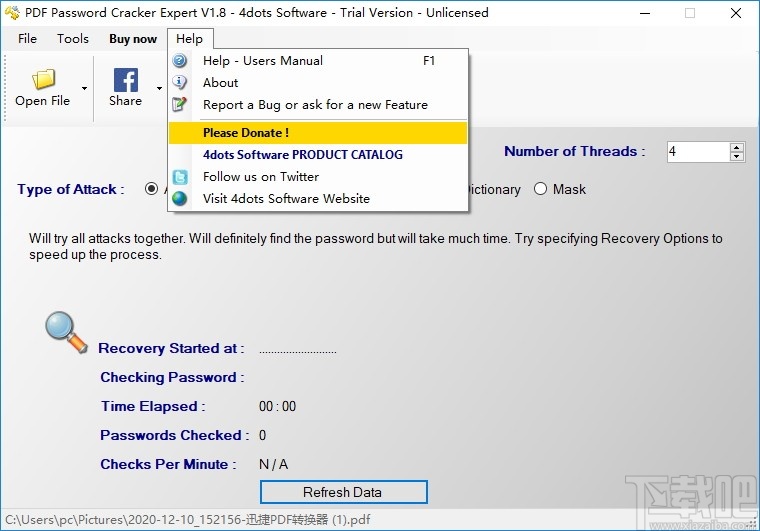Click the Recovery Started at label
Image resolution: width=760 pixels, height=531 pixels.
(171, 348)
